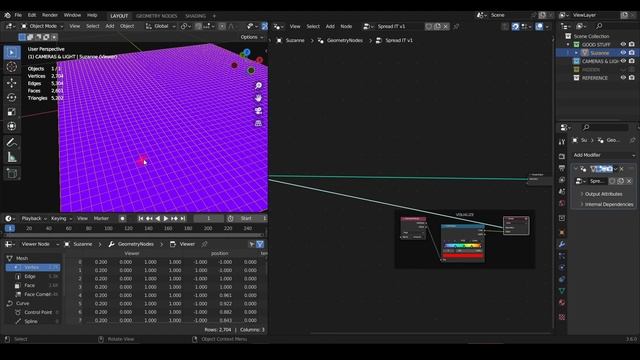Open the Object Mode dropdown
The image size is (640, 360).
(x=42, y=26)
